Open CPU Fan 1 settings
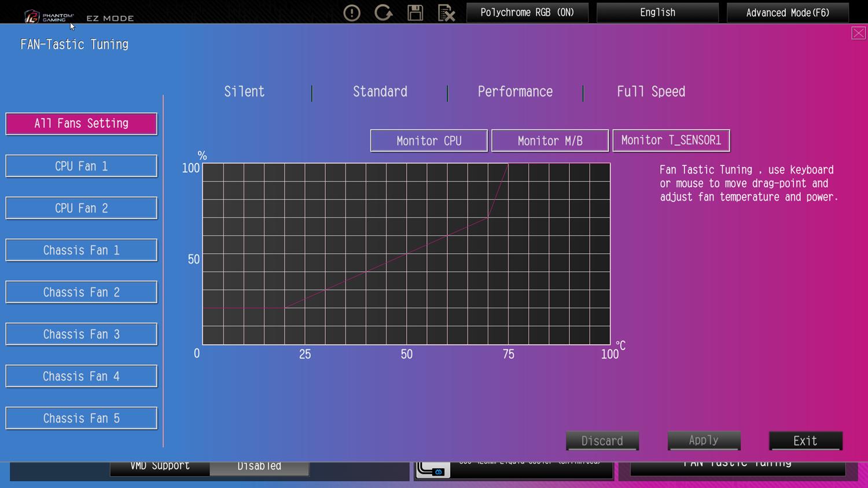 pos(82,167)
